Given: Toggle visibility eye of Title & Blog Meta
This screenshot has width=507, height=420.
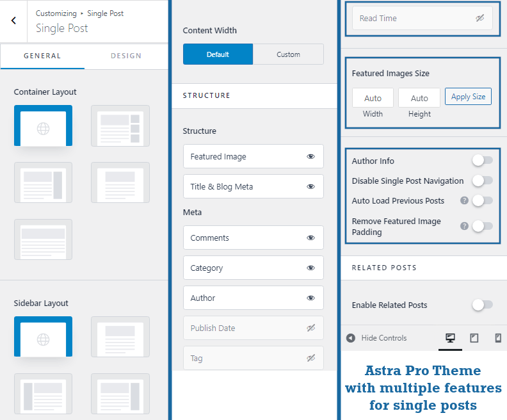Looking at the screenshot, I should [310, 186].
